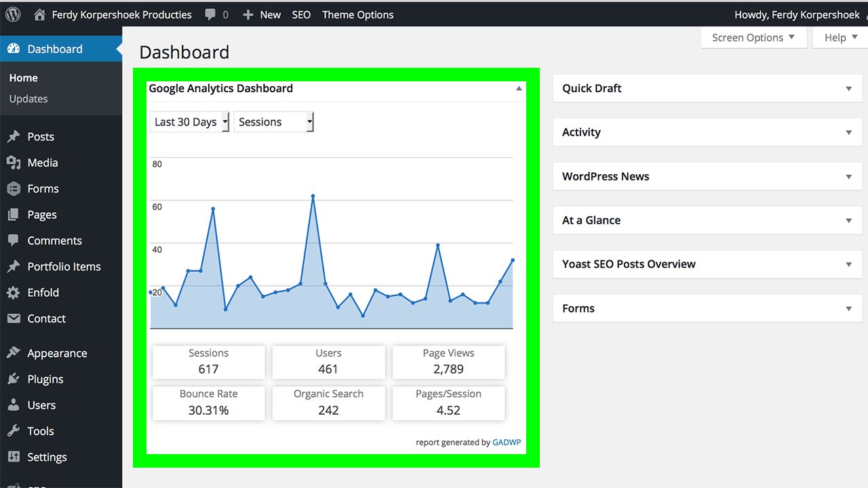Screen dimensions: 868x488
Task: Click the Forms sidebar menu icon
Action: pyautogui.click(x=14, y=188)
